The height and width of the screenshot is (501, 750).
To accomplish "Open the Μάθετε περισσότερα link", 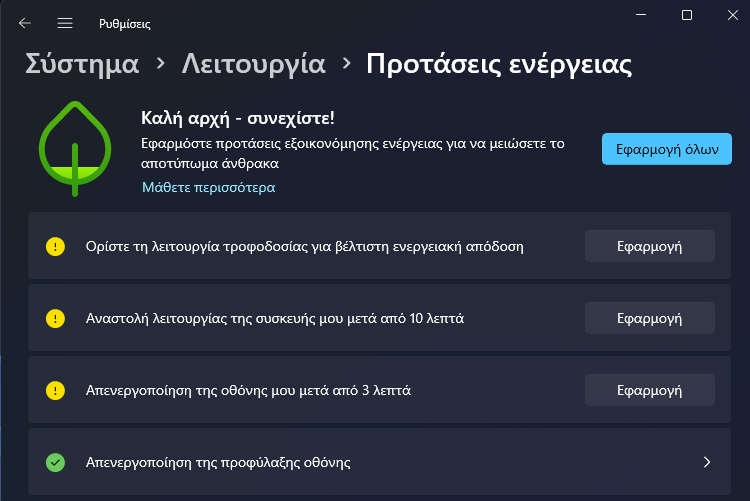I will tap(208, 187).
